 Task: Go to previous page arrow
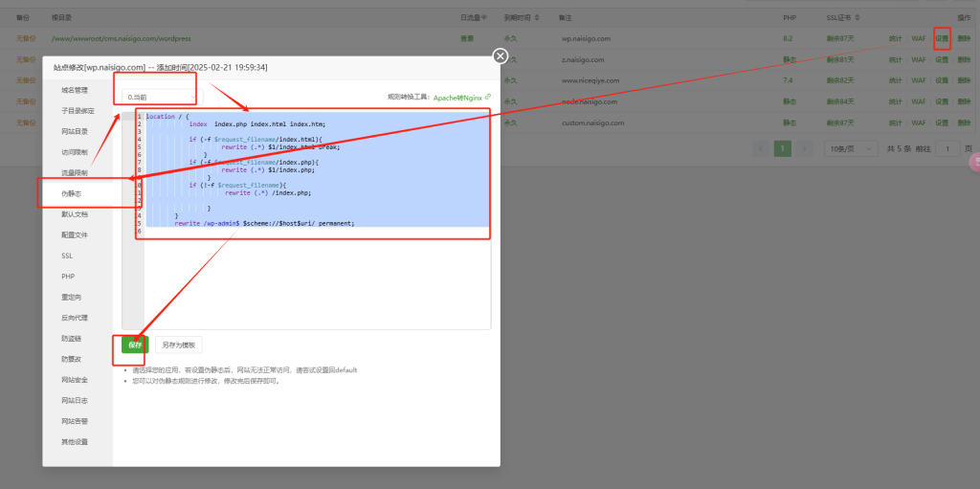pyautogui.click(x=761, y=148)
